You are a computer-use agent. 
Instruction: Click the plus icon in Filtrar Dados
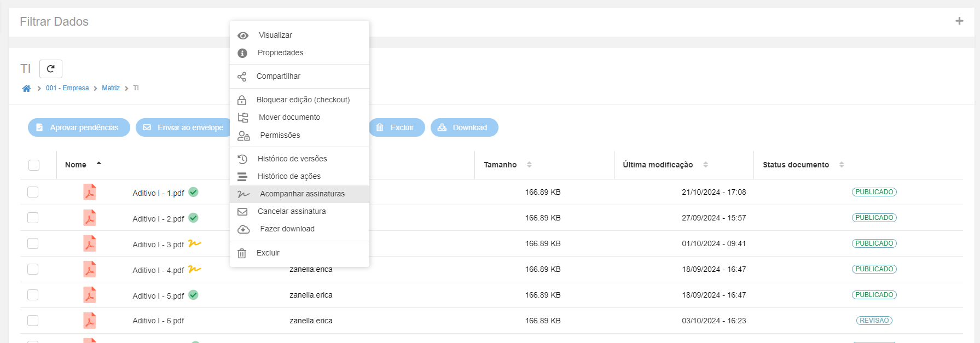(x=959, y=21)
